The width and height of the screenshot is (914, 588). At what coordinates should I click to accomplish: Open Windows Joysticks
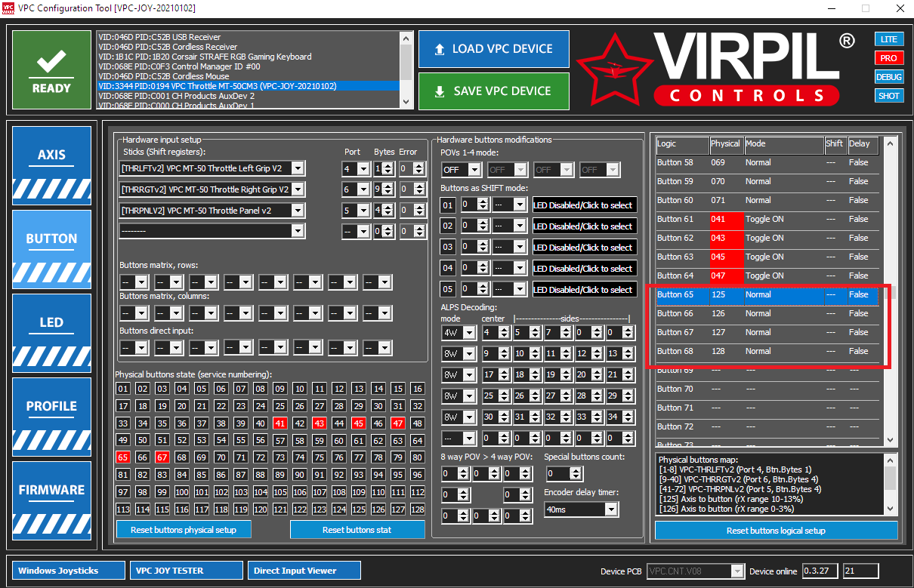(x=68, y=571)
